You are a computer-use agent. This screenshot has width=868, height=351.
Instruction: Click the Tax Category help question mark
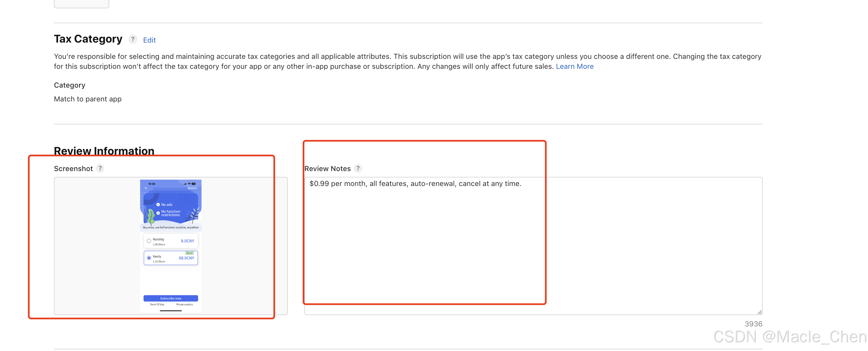[133, 40]
